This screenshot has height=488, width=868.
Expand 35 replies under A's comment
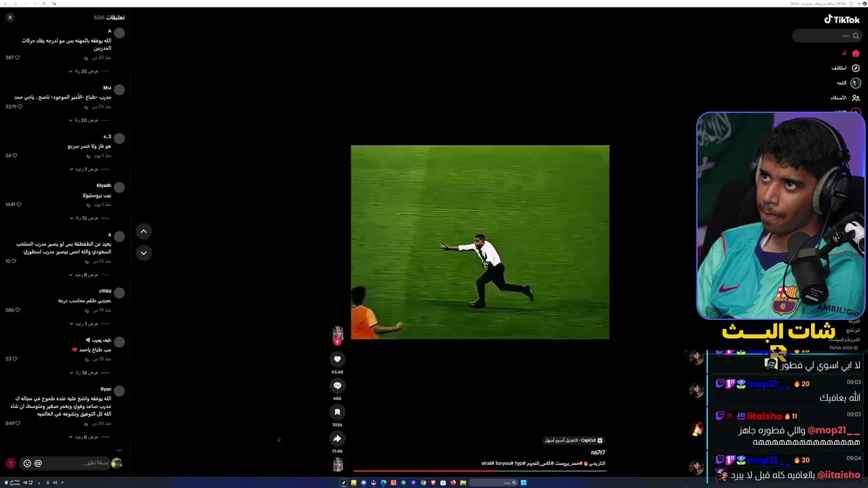(x=85, y=71)
